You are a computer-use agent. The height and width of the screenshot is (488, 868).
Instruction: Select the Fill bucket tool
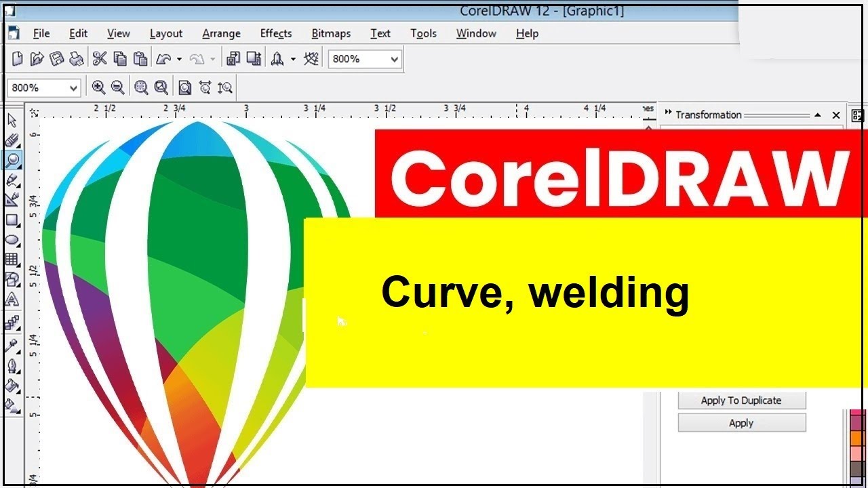[12, 386]
